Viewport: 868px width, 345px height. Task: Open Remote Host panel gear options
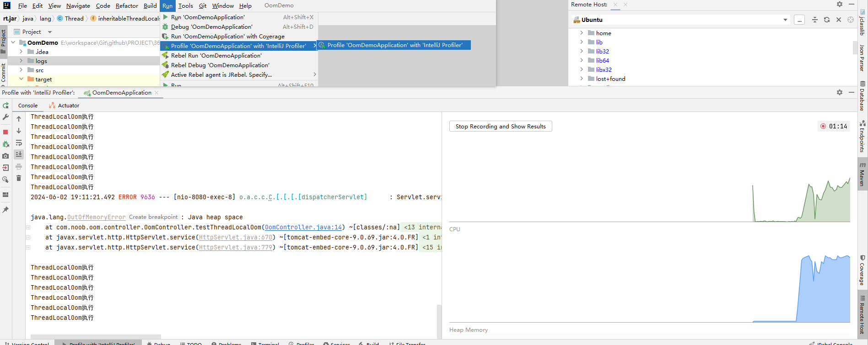[x=840, y=4]
